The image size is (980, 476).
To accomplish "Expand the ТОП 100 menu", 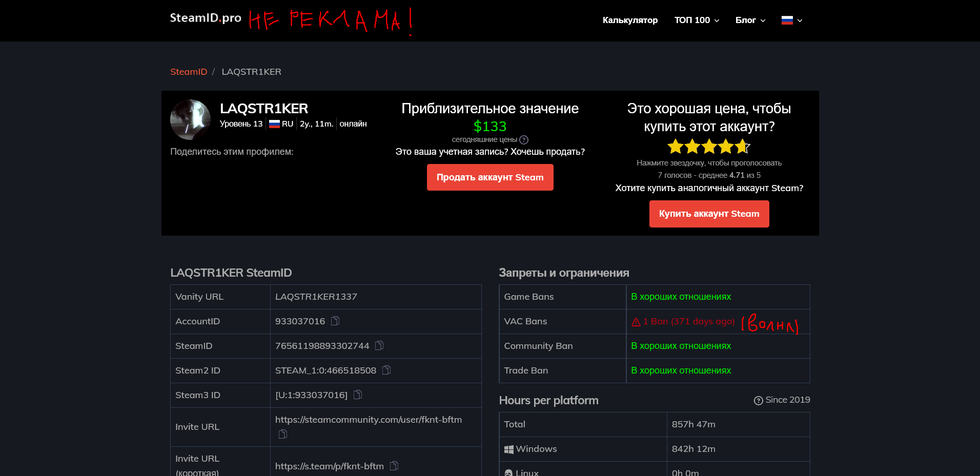I will tap(697, 20).
